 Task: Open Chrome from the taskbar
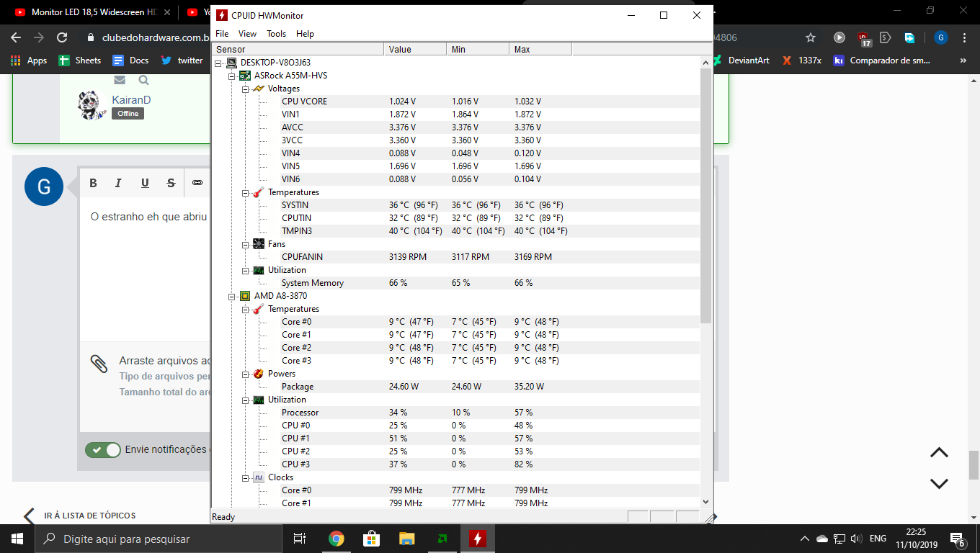(x=336, y=539)
